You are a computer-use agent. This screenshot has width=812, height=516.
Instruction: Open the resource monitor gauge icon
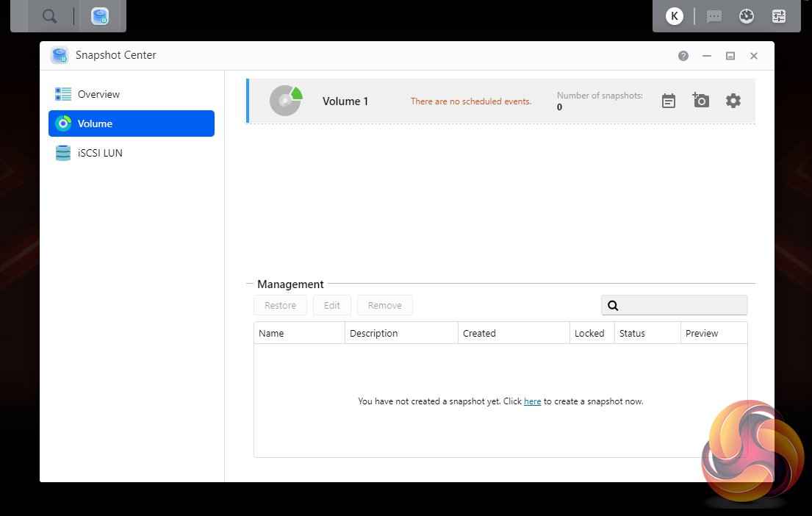747,16
